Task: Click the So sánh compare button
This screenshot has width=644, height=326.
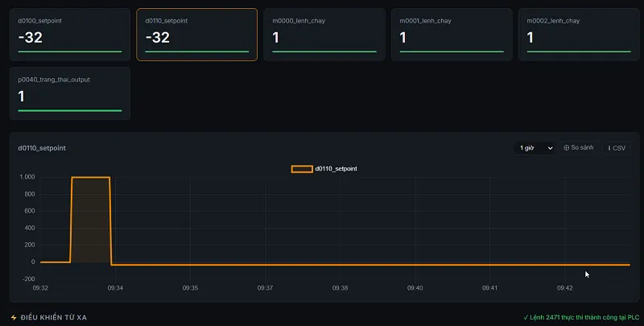Action: click(578, 148)
